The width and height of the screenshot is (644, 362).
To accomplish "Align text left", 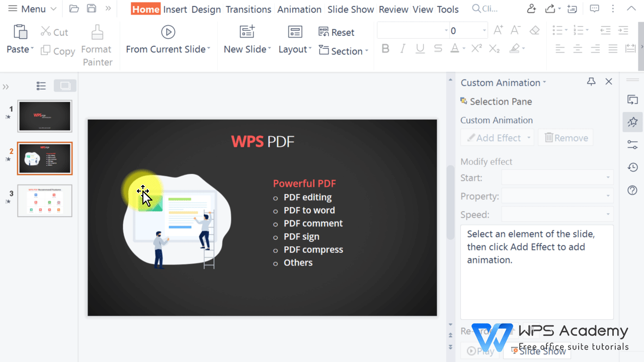I will (x=560, y=49).
